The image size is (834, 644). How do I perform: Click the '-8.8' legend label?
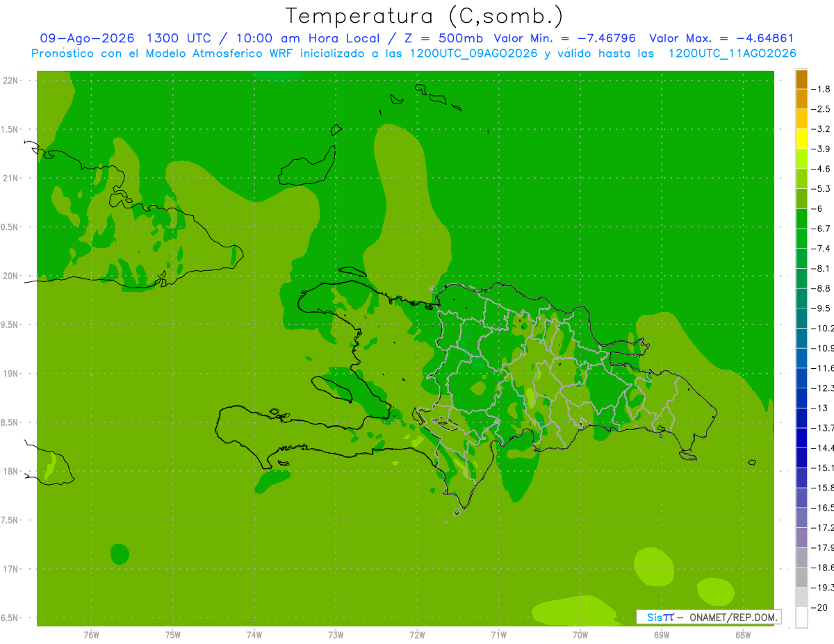coord(821,288)
